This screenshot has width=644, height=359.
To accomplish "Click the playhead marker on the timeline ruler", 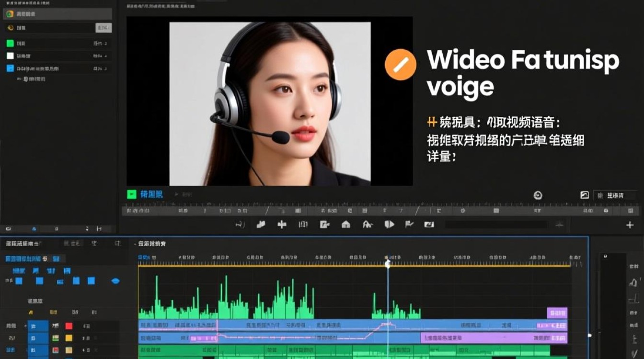I will (x=388, y=263).
